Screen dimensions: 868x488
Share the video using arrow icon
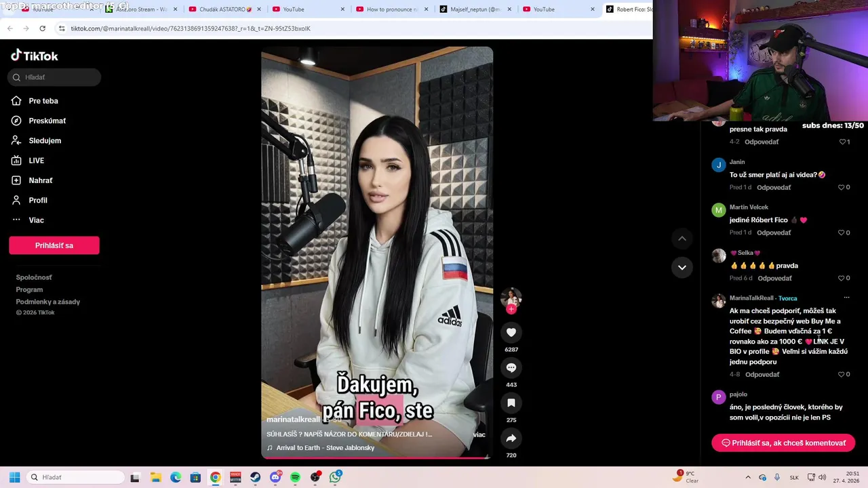[511, 439]
